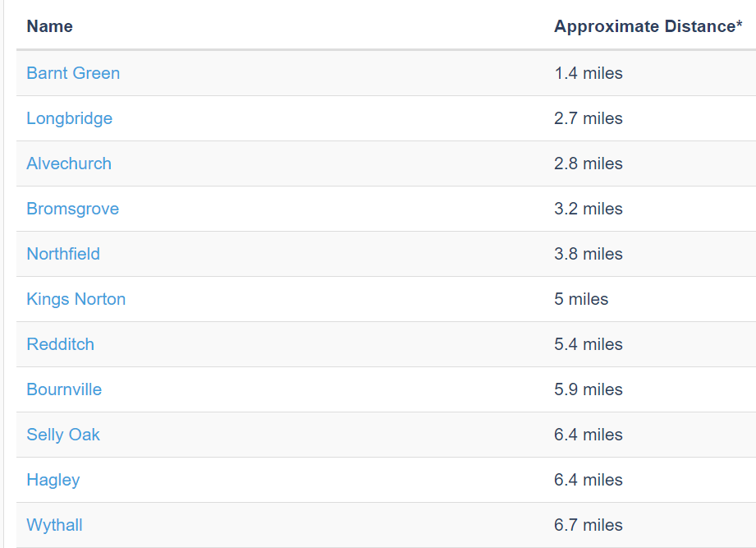Click the 6.7 miles distance value
Viewport: 756px width, 548px height.
pyautogui.click(x=588, y=525)
